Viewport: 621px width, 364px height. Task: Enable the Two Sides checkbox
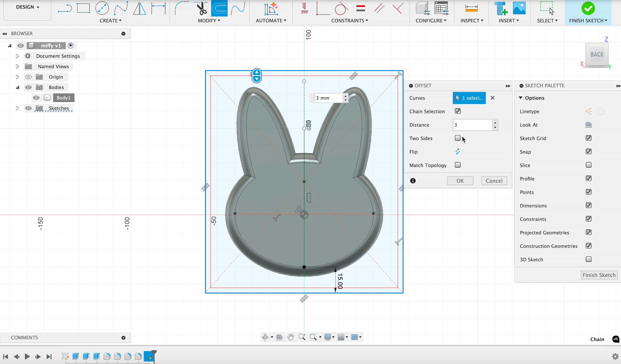[x=458, y=138]
